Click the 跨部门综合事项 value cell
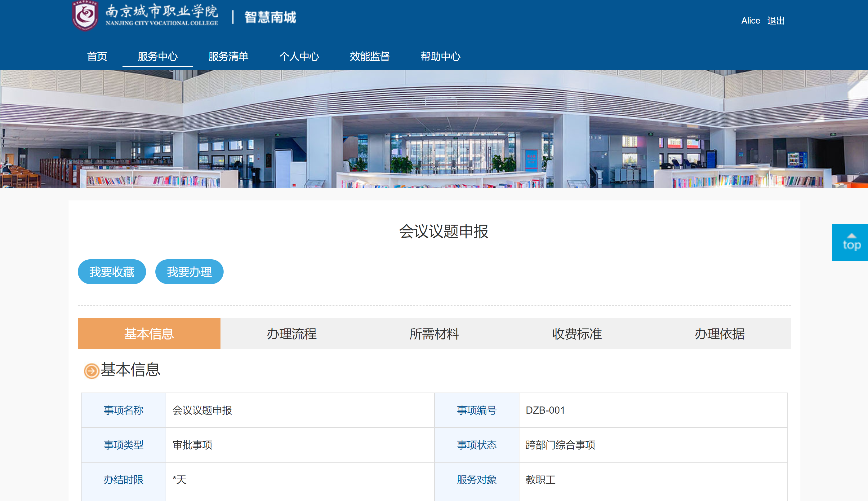 (653, 445)
